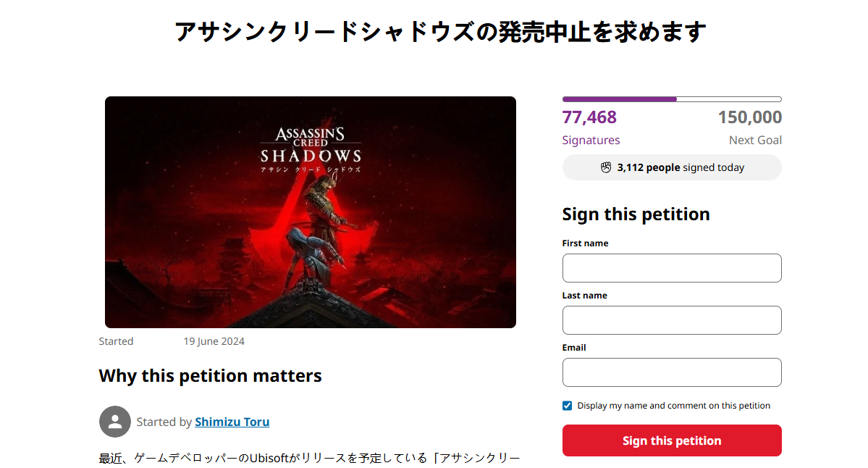Click the "19 June 2024" start date
Screen dimensions: 868x468
(x=214, y=341)
